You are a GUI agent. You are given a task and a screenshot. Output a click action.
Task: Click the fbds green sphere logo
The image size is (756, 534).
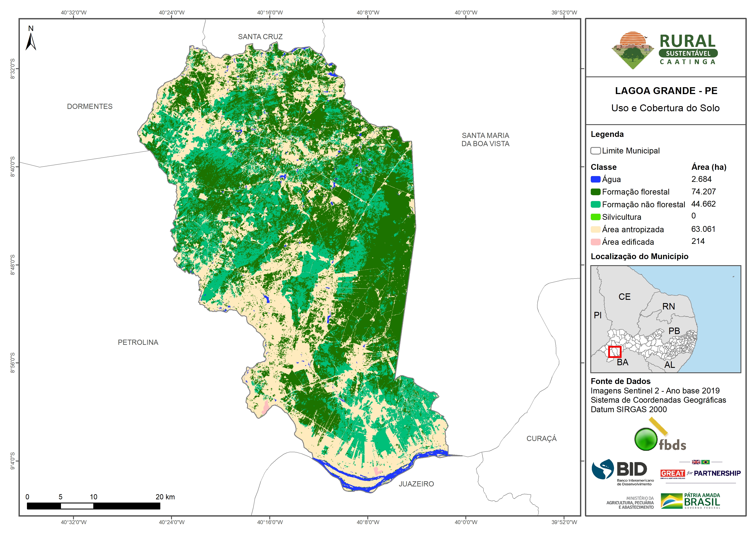click(646, 439)
